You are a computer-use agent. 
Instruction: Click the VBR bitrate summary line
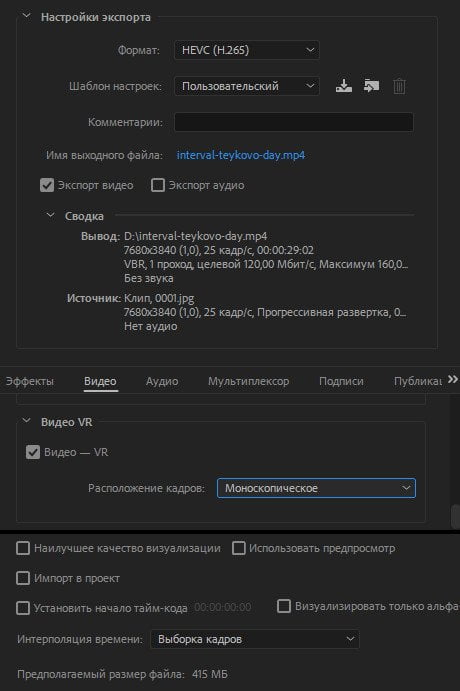coord(266,264)
